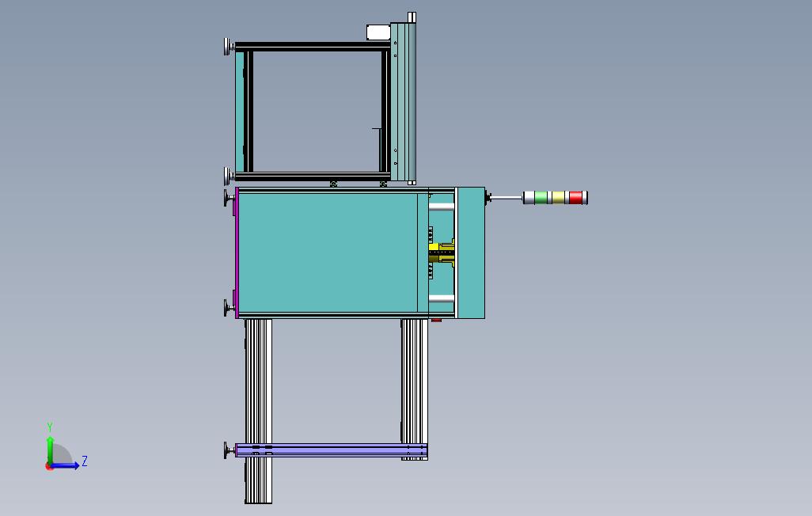Click the blue Z axis arrow of triad

(66, 465)
